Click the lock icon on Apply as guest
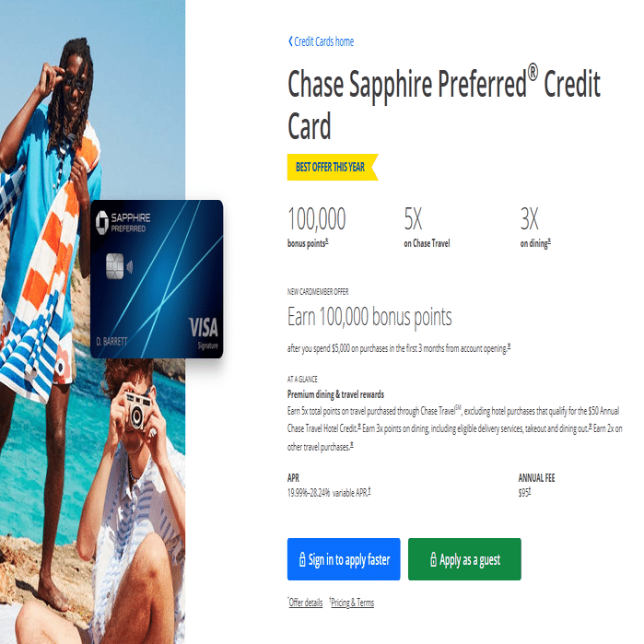 click(x=433, y=559)
